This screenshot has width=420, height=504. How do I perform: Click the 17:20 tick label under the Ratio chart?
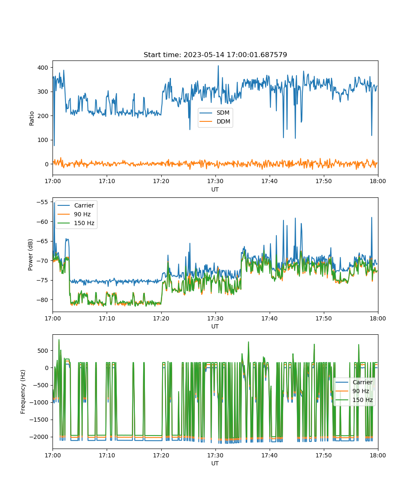161,181
